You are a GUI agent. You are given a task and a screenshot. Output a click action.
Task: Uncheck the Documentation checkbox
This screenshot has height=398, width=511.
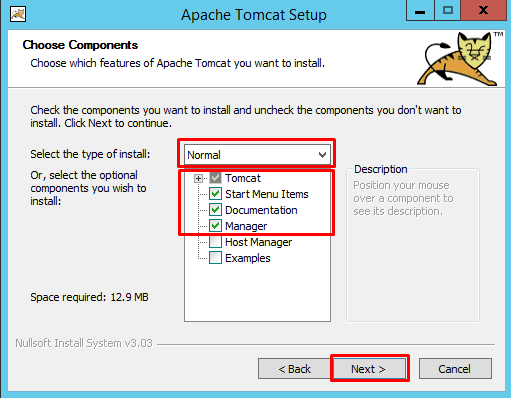coord(215,210)
